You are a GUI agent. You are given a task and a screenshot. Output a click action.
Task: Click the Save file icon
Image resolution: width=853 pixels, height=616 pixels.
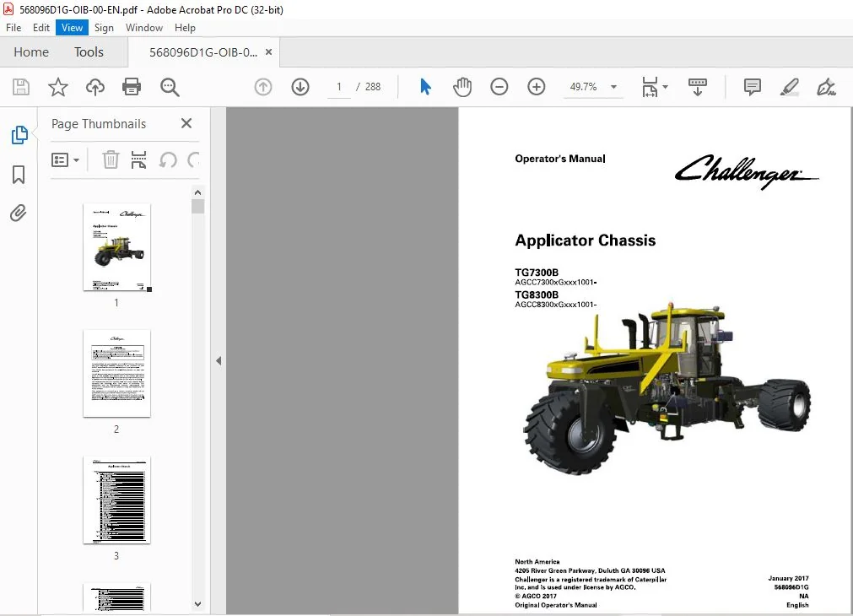(x=21, y=87)
